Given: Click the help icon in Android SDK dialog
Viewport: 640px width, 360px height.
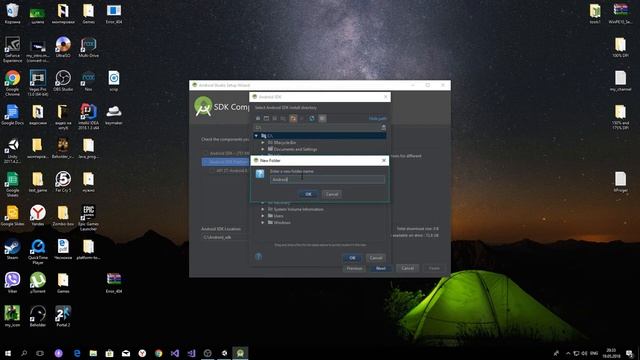Looking at the screenshot, I should [x=258, y=256].
